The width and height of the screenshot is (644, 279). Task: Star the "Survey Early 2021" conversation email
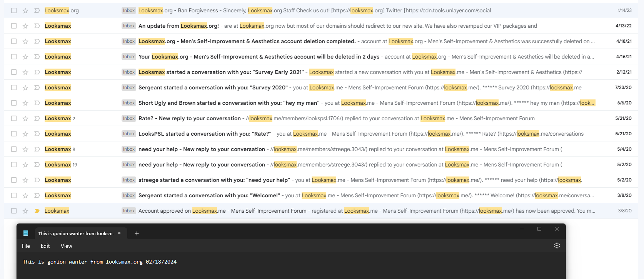[x=25, y=72]
